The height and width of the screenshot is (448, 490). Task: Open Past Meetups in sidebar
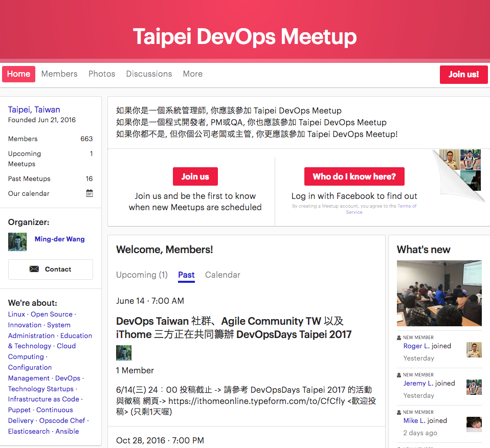tap(51, 178)
